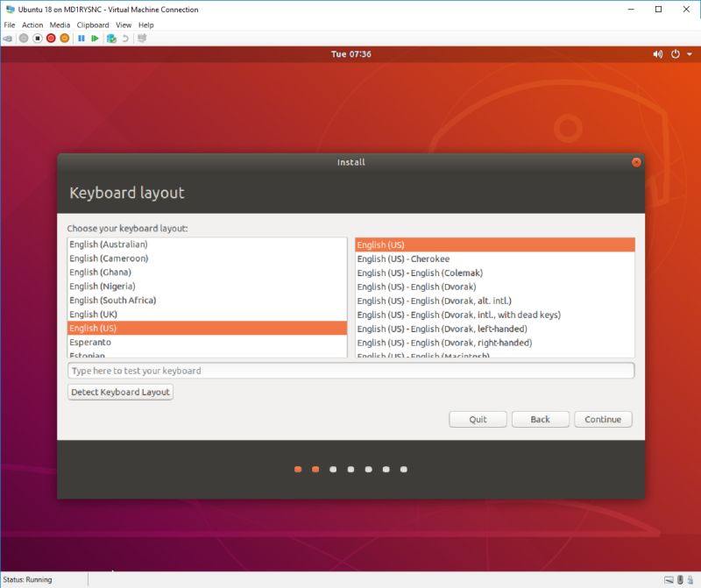This screenshot has width=701, height=588.
Task: Save the VM state with the orange icon
Action: [63, 39]
